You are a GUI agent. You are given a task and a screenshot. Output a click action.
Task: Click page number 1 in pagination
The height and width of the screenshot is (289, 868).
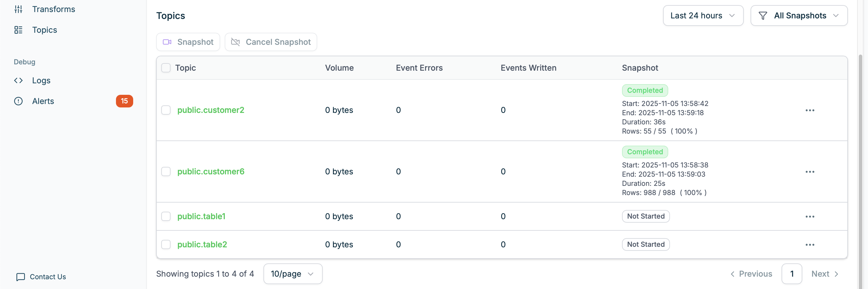coord(792,274)
